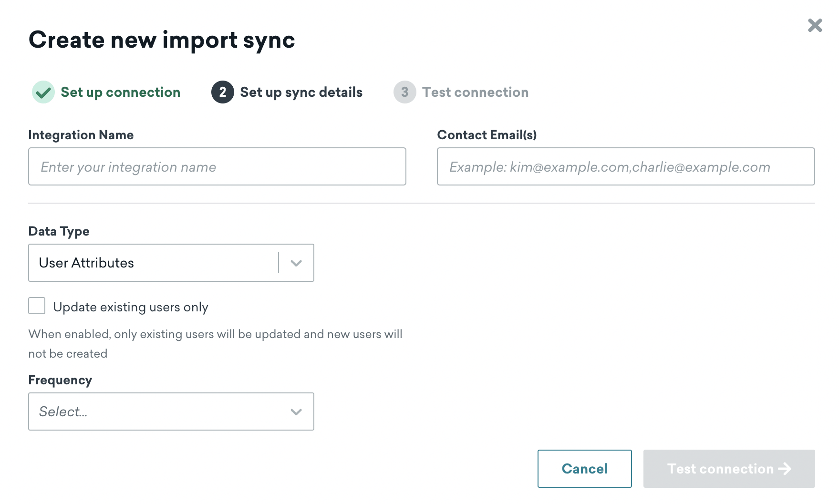Jump to Test connection step label

[x=475, y=92]
